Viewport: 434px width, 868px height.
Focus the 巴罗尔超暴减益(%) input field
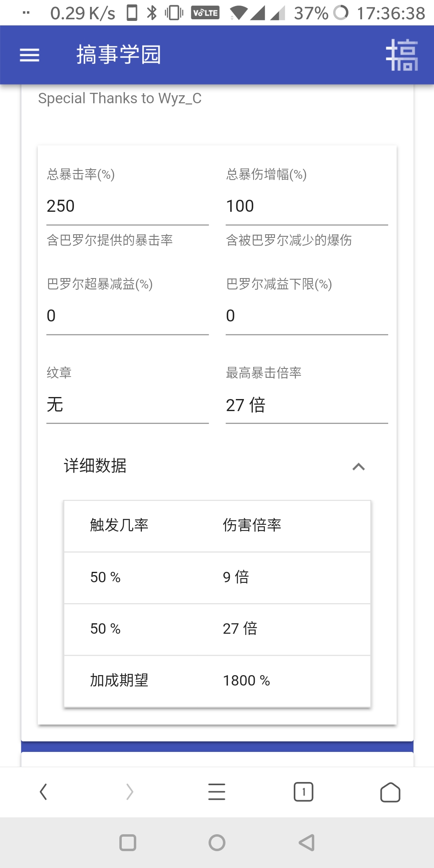127,316
